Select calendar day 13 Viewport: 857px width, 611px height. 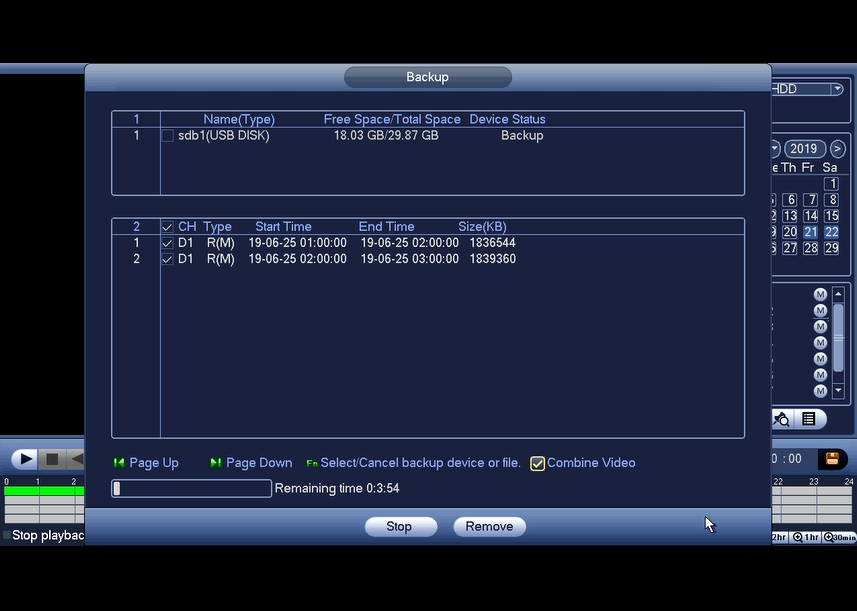coord(790,216)
